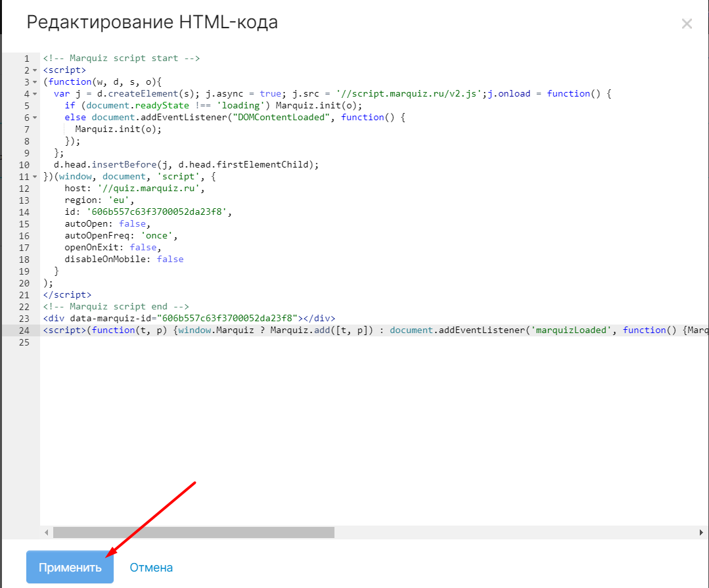Click the div data-marquiz-id line

click(189, 318)
